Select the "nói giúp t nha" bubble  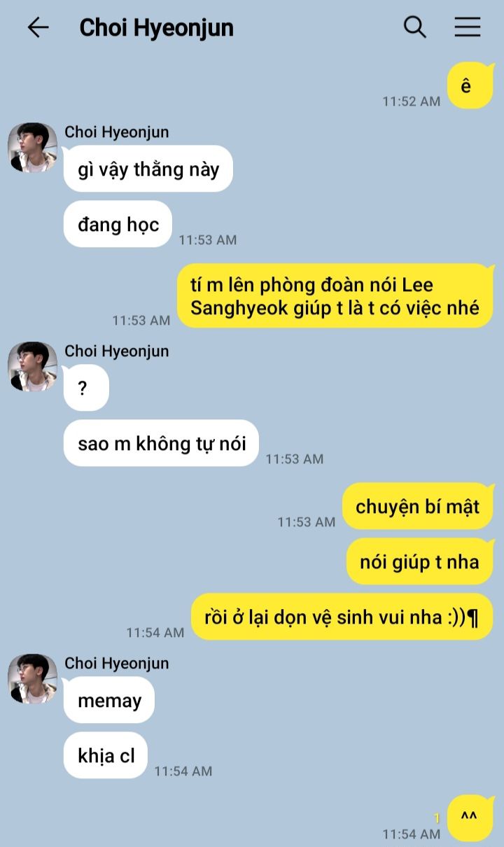(420, 561)
